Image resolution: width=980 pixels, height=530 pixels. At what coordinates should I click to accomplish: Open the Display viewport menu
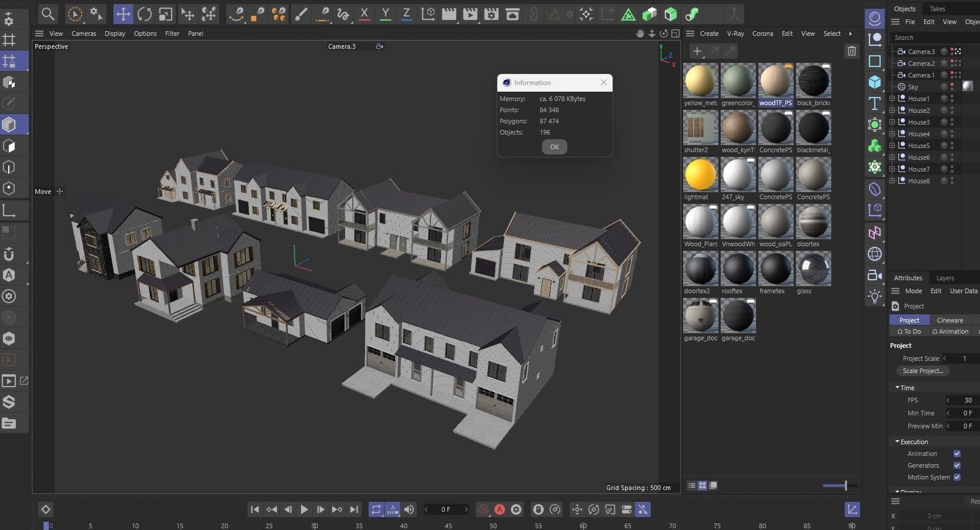coord(115,33)
